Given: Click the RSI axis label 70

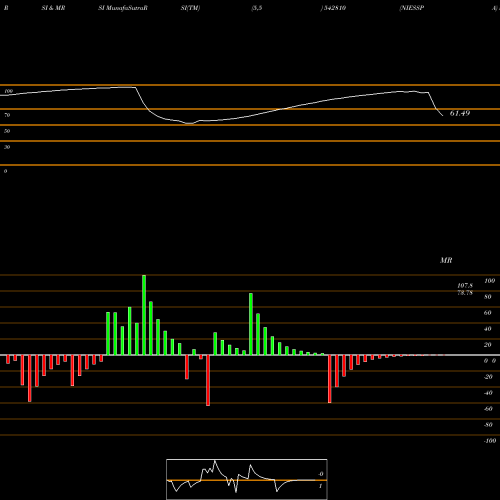Looking at the screenshot, I should pyautogui.click(x=7, y=115).
